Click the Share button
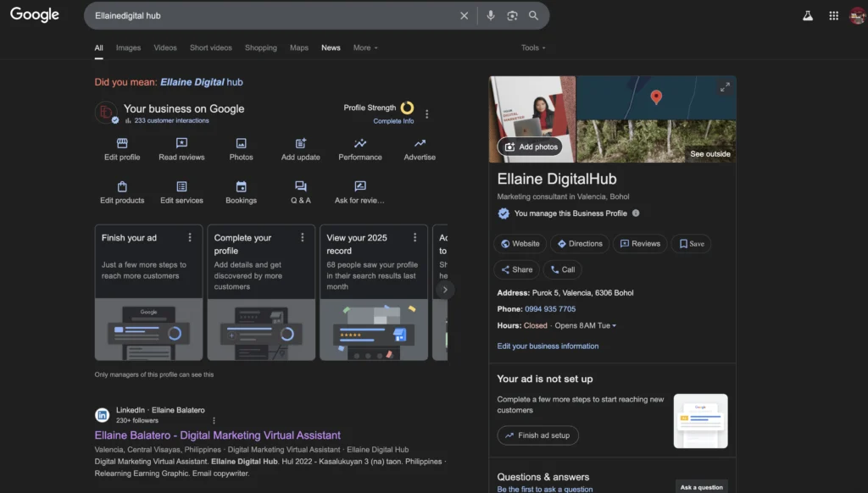Screen dimensions: 868x493 tap(516, 269)
